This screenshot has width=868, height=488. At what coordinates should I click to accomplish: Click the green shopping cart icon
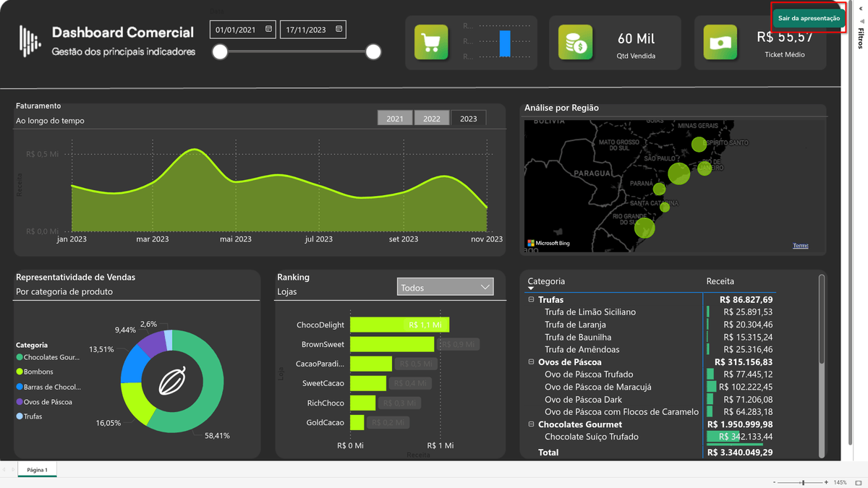click(431, 43)
